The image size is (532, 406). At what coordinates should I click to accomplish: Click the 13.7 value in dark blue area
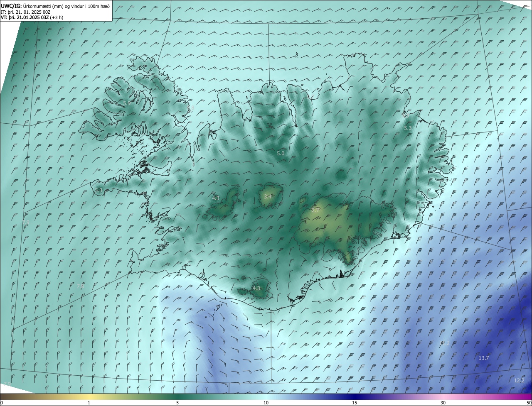tap(484, 358)
